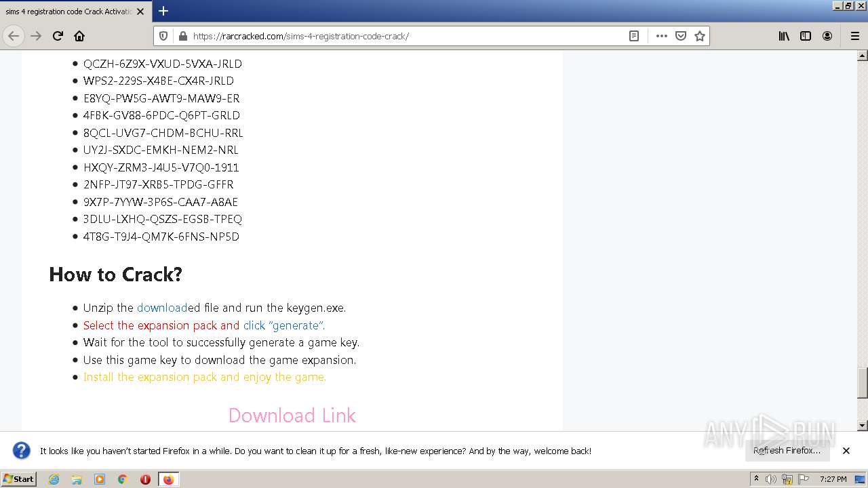
Task: Select key 2NFP-JT97-XRB5-TPDG-GFFR
Action: tap(159, 184)
